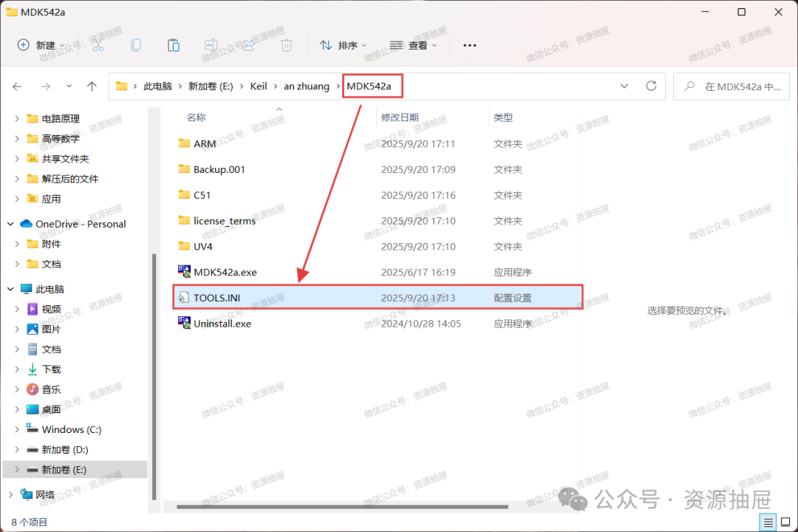Screen dimensions: 798x532
Task: Click the Paste clipboard icon
Action: [x=174, y=45]
